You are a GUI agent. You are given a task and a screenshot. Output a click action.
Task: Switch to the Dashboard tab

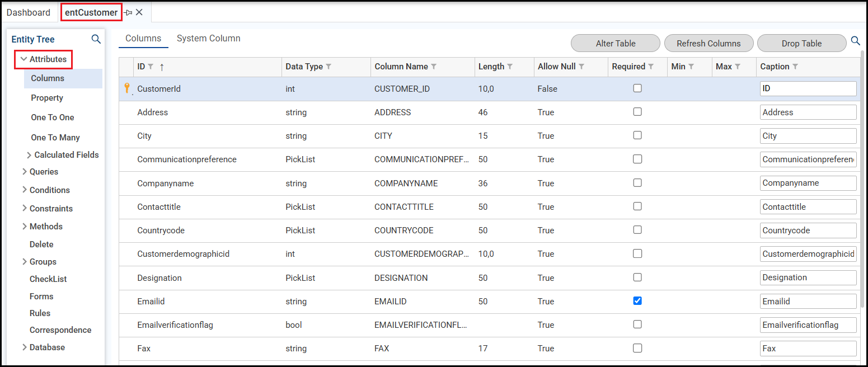[29, 12]
